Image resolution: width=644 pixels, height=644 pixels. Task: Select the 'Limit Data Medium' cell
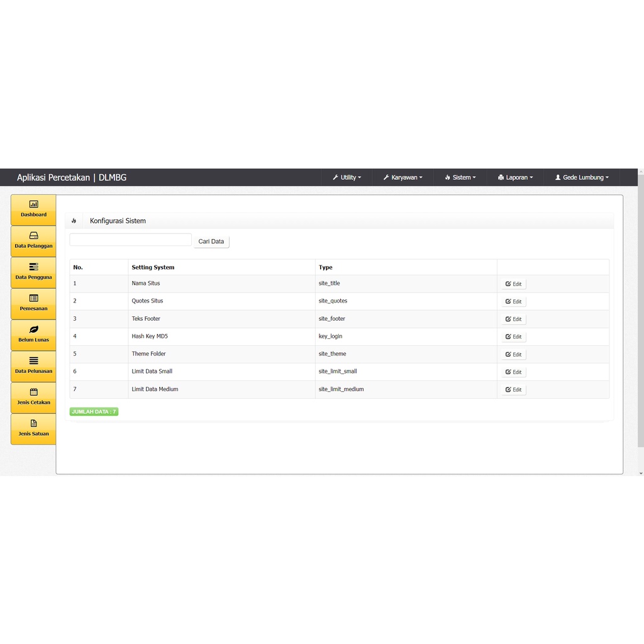click(x=221, y=389)
